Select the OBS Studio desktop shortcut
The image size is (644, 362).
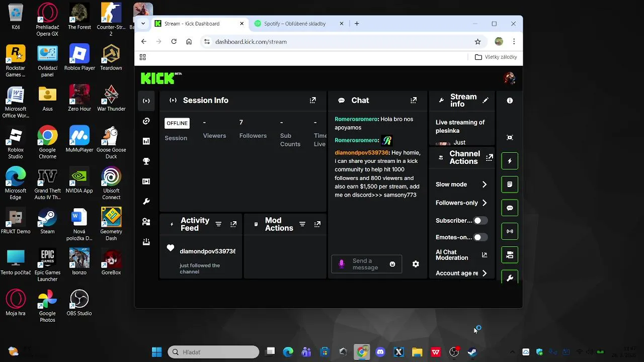point(79,303)
